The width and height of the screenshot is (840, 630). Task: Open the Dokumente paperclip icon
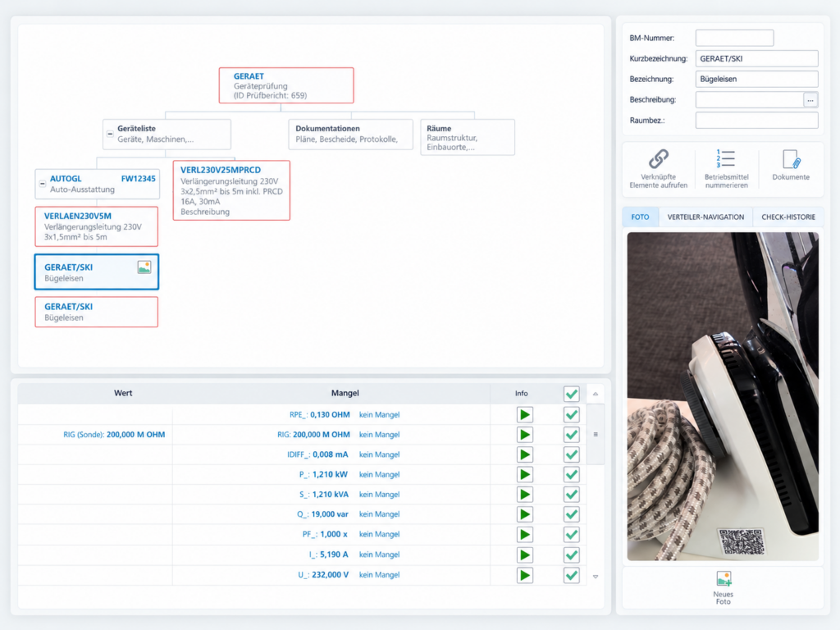[791, 159]
